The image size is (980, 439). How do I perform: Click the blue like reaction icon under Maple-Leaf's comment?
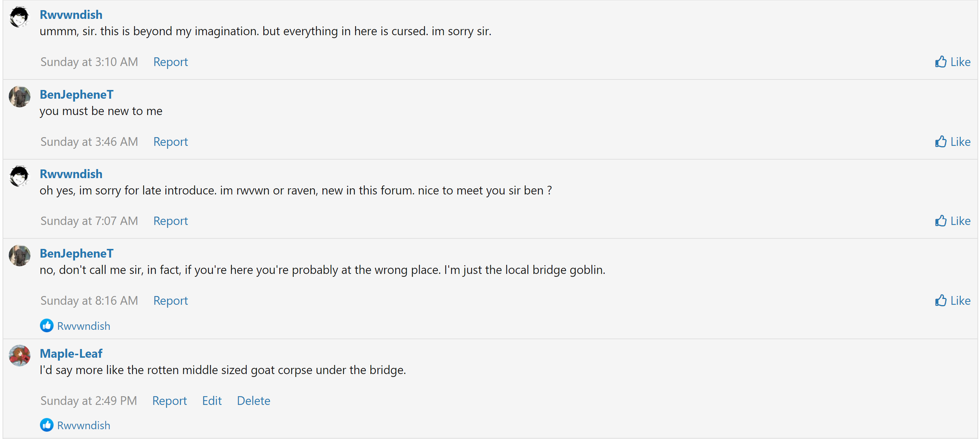tap(46, 425)
